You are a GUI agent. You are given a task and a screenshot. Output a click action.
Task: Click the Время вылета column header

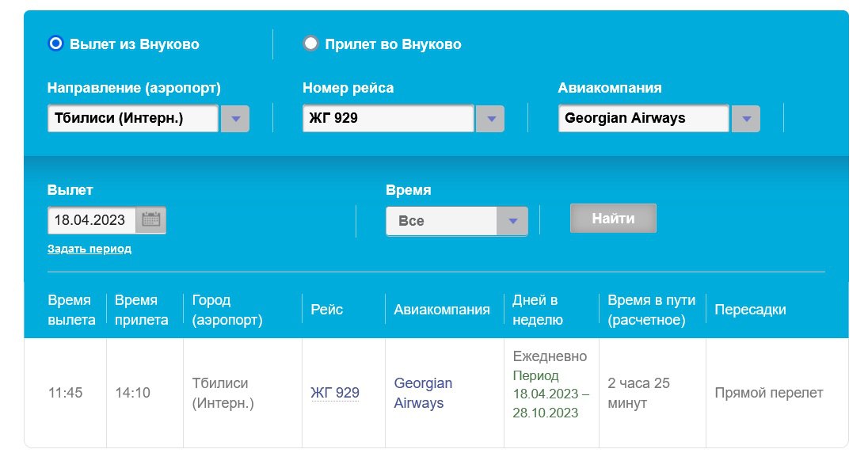click(71, 310)
